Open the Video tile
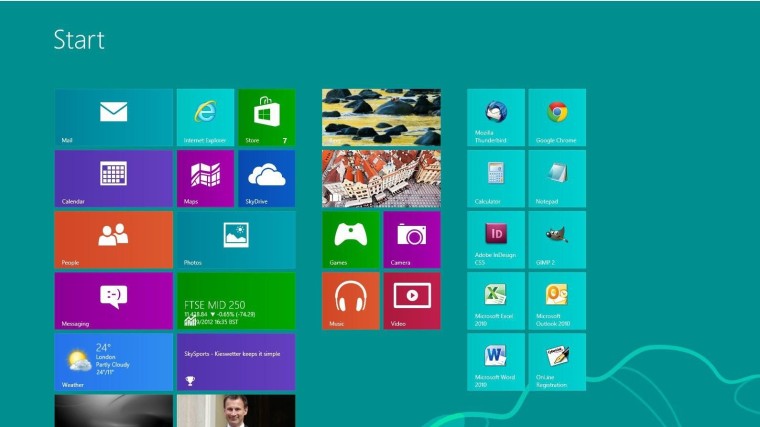The width and height of the screenshot is (760, 427). [x=412, y=300]
